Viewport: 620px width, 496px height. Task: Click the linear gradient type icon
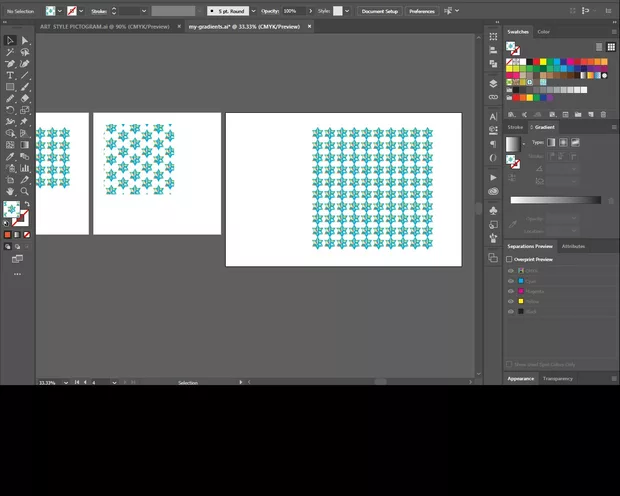(x=551, y=143)
